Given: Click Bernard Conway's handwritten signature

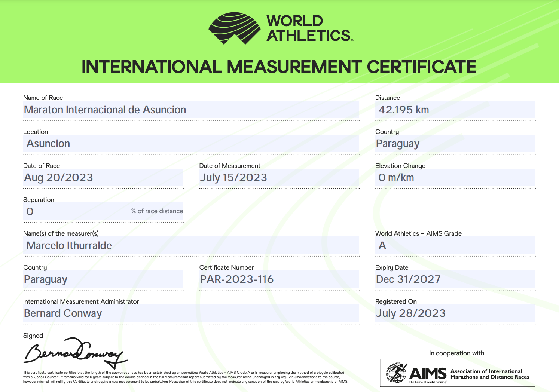Looking at the screenshot, I should 75,353.
